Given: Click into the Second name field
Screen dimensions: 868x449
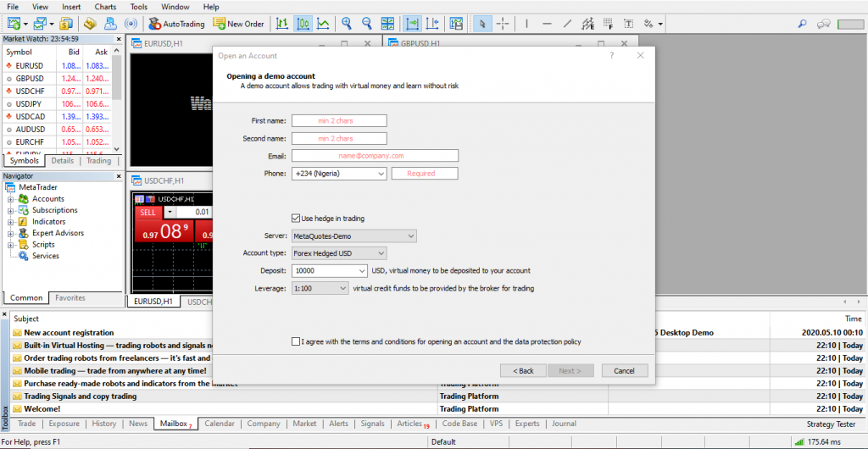Looking at the screenshot, I should click(x=339, y=138).
